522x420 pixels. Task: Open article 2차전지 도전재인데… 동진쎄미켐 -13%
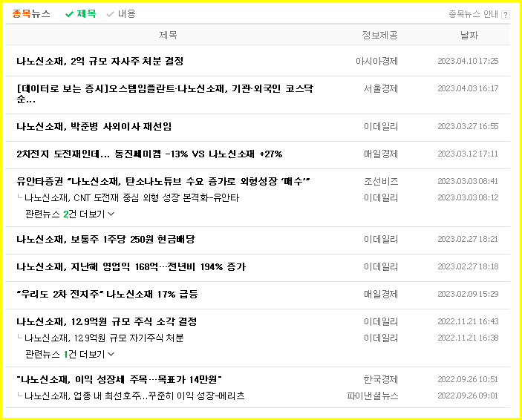(x=149, y=154)
